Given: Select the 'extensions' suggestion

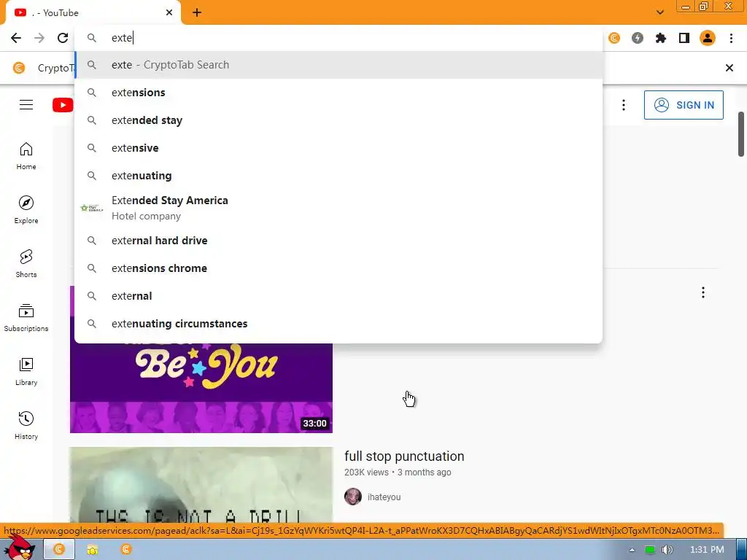Looking at the screenshot, I should tap(338, 93).
